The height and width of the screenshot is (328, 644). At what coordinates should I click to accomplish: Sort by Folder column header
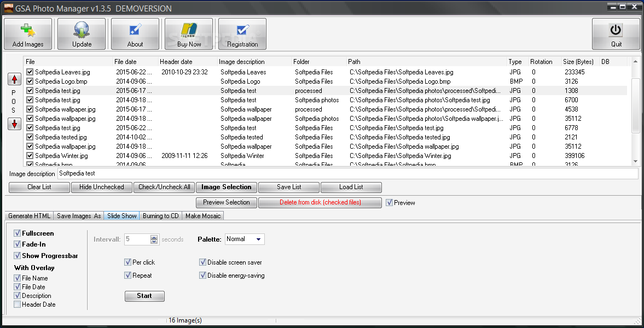point(318,62)
